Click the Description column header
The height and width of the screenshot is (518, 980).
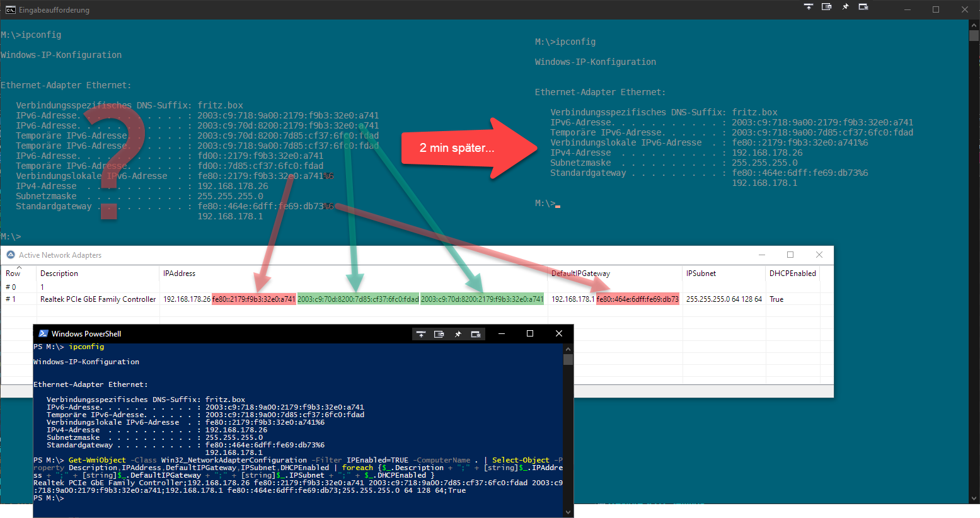59,273
